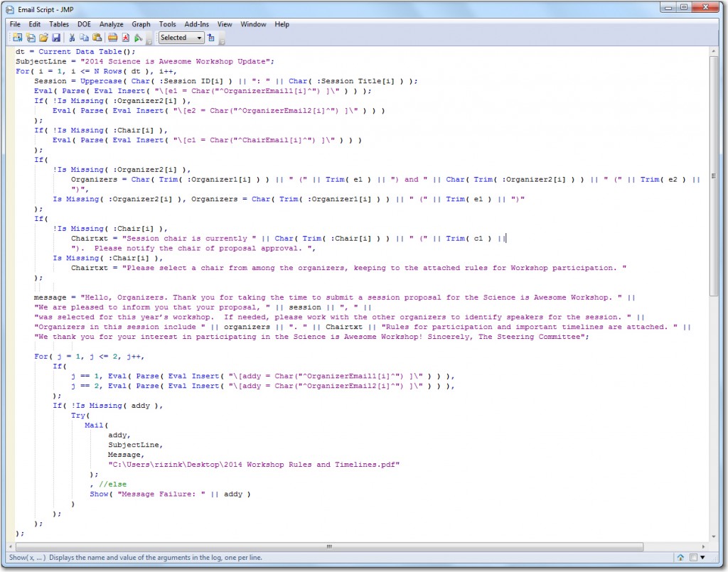Click the Print toolbar icon

112,38
